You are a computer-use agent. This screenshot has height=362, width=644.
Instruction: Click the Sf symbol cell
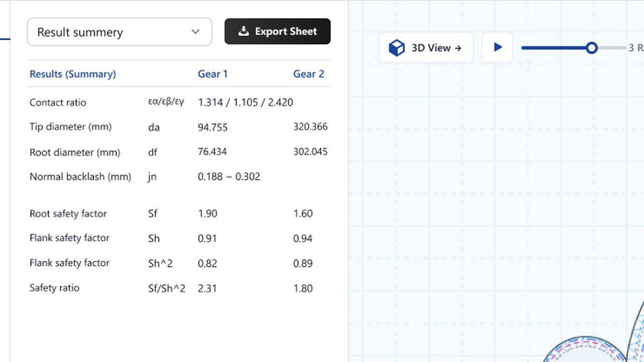click(152, 214)
